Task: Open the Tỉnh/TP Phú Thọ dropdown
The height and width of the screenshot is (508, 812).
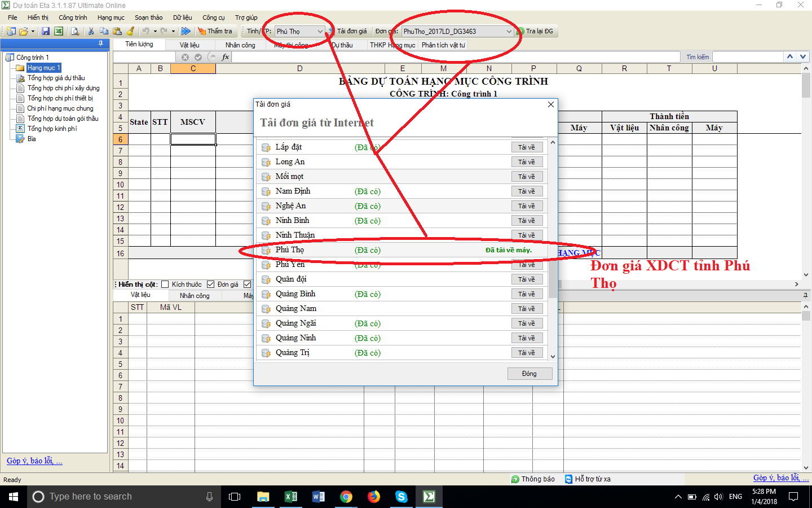Action: point(320,32)
